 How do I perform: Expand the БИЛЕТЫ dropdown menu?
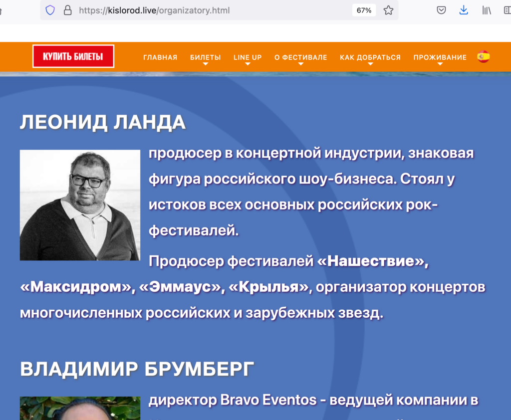[205, 58]
